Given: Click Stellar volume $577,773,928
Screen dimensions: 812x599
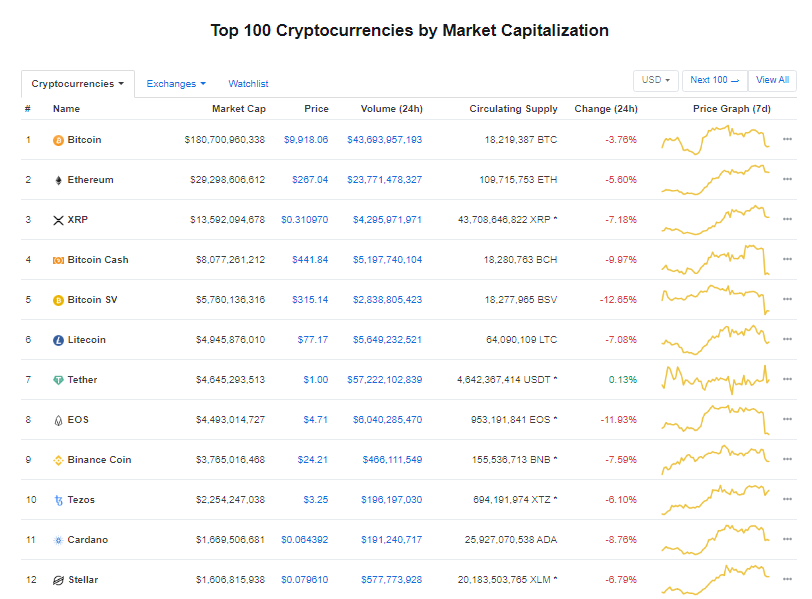Looking at the screenshot, I should point(392,579).
